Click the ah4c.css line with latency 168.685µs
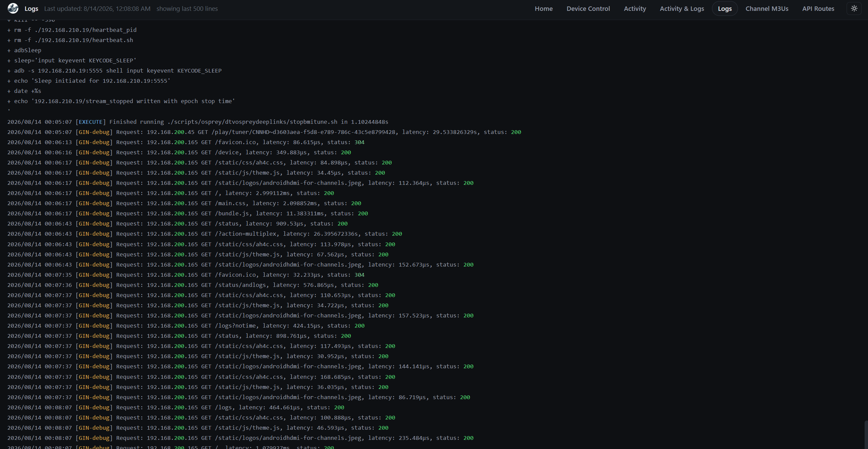 point(201,377)
